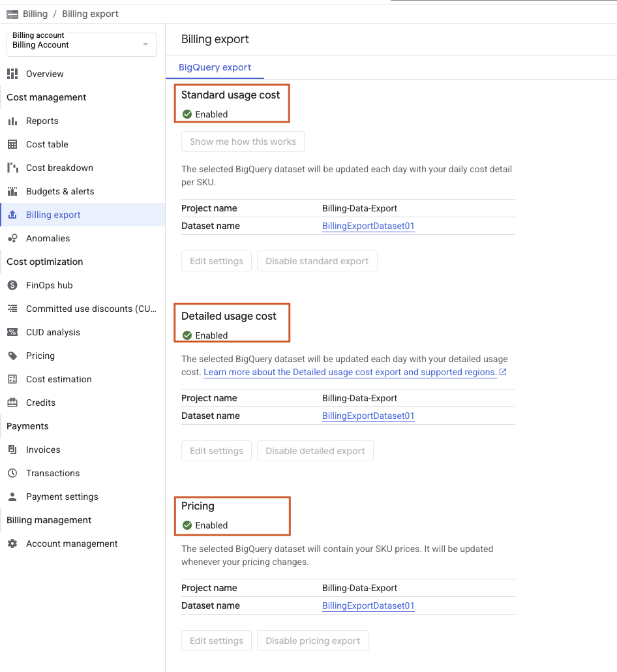Click the Pricing tag icon
Screen dimensions: 617x672
click(12, 356)
